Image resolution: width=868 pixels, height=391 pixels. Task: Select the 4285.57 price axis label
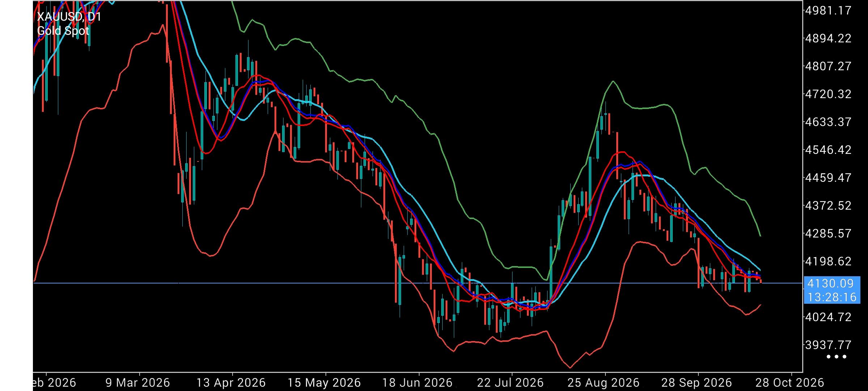coord(828,234)
